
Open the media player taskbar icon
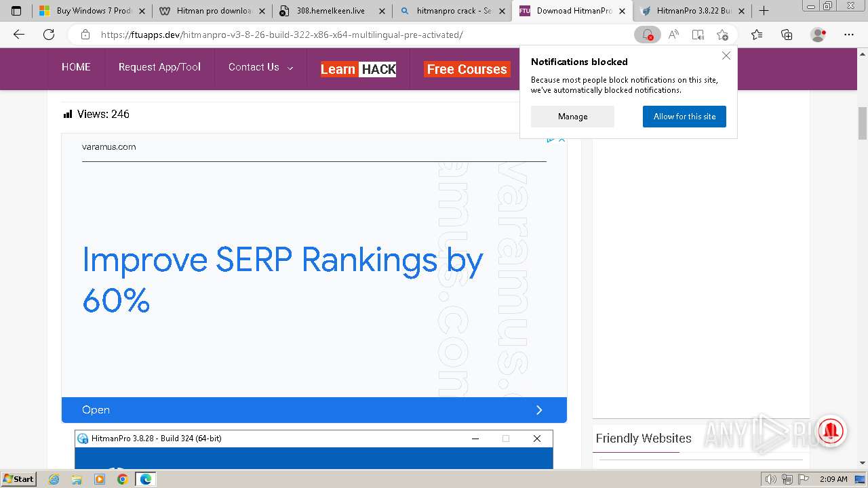click(x=100, y=479)
